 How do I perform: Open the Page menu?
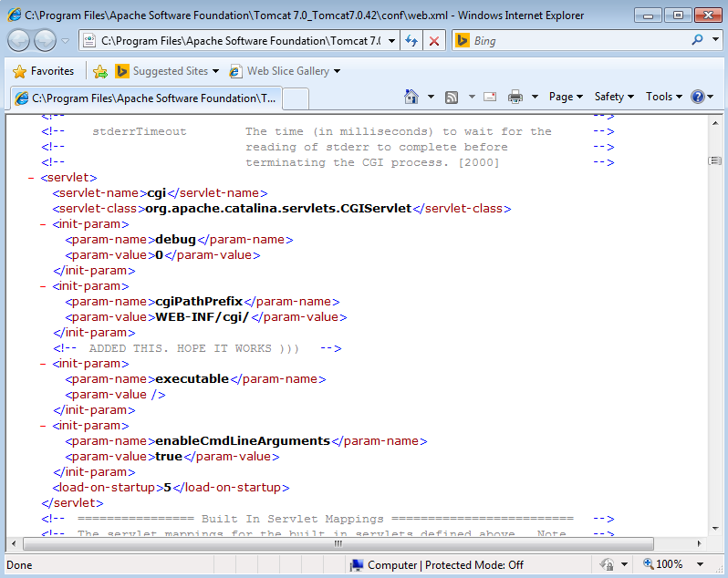pos(566,97)
